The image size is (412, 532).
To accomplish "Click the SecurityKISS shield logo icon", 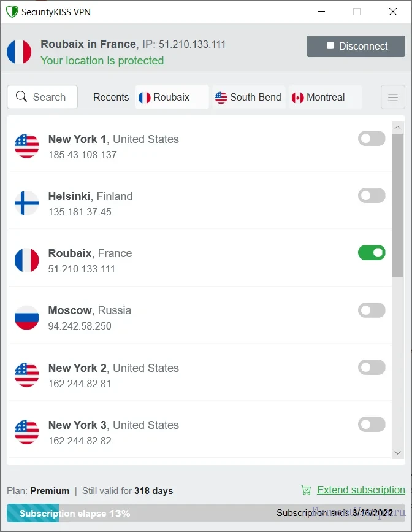I will pyautogui.click(x=12, y=12).
